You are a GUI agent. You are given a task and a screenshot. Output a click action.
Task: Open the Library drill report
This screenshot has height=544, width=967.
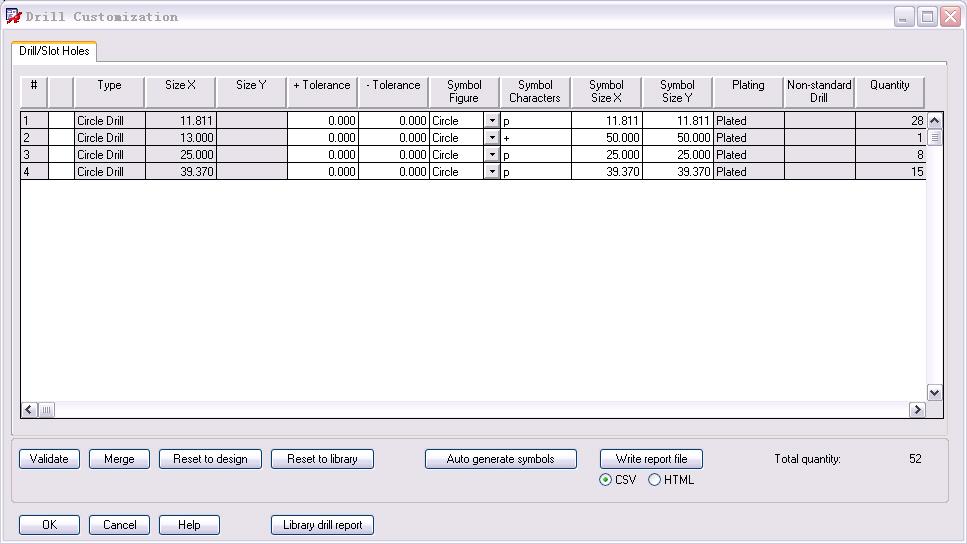pos(322,525)
